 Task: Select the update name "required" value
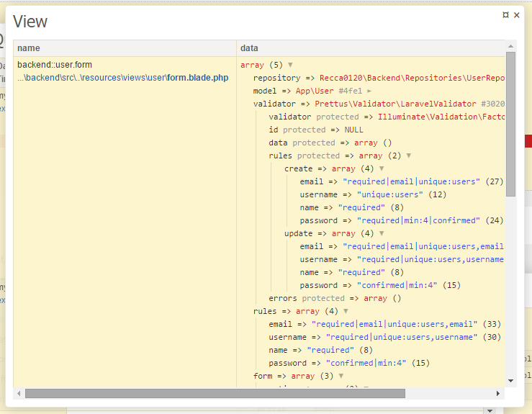[361, 272]
